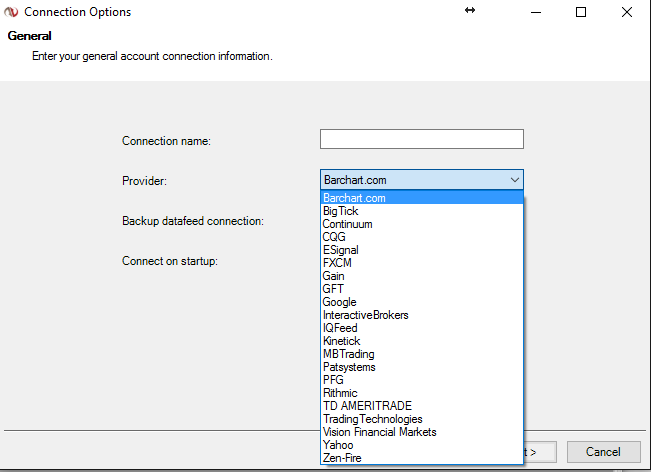The image size is (651, 472).
Task: Minimize the Connection Options window
Action: click(536, 12)
